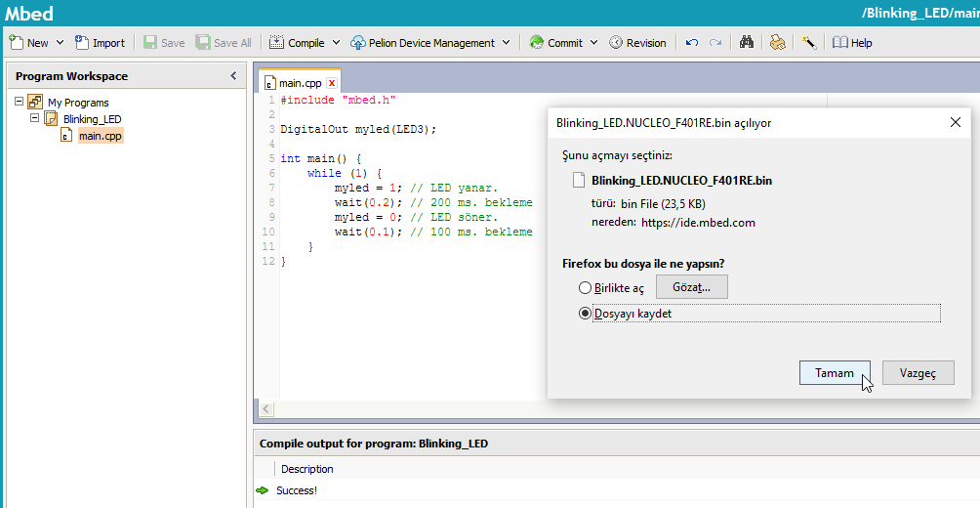
Task: Click the Print icon in toolbar
Action: (778, 43)
